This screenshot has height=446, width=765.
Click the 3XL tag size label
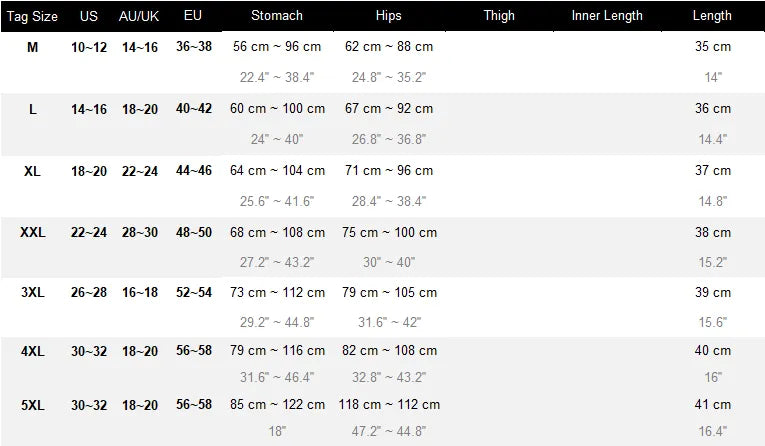pyautogui.click(x=33, y=292)
